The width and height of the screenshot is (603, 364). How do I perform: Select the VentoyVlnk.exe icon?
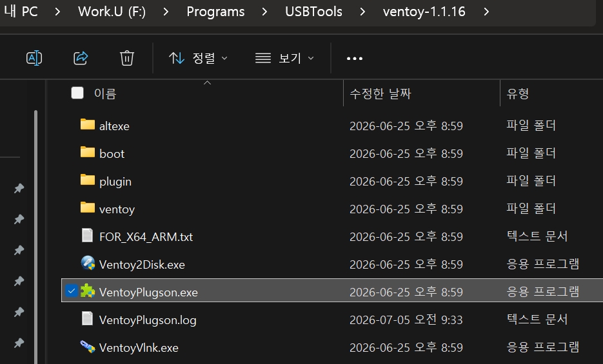[x=88, y=347]
